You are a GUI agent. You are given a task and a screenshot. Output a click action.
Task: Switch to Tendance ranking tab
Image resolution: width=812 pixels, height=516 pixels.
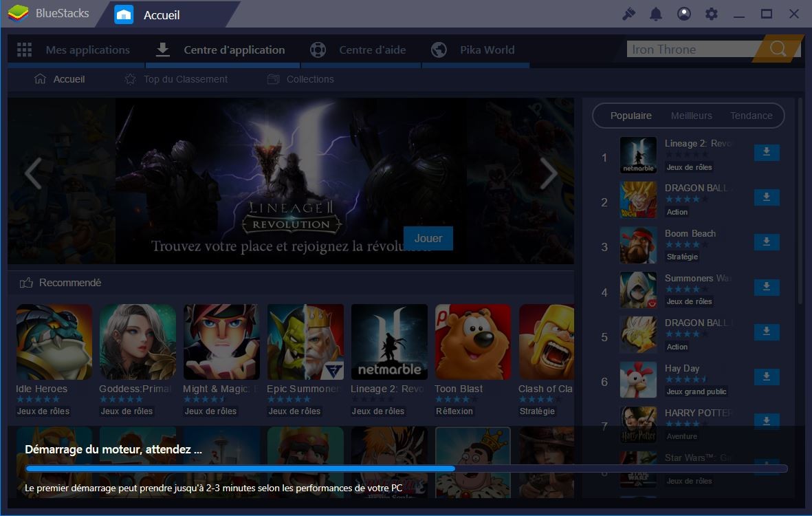point(751,116)
